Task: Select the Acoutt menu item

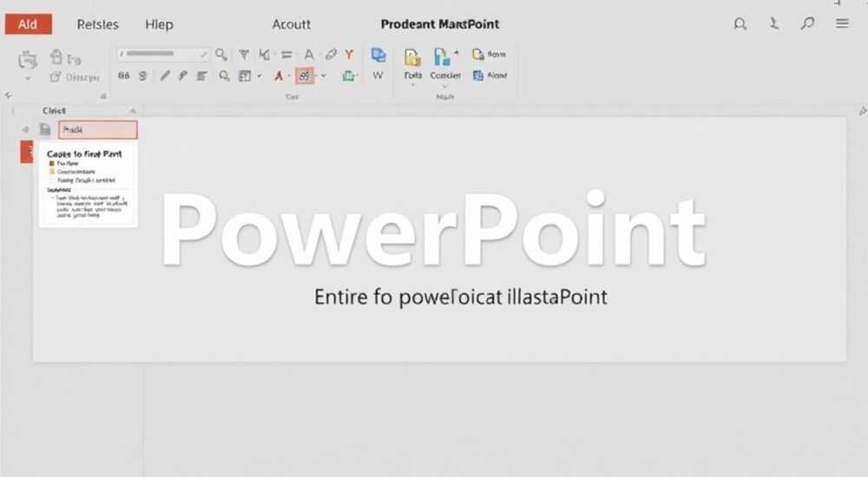Action: pyautogui.click(x=291, y=24)
